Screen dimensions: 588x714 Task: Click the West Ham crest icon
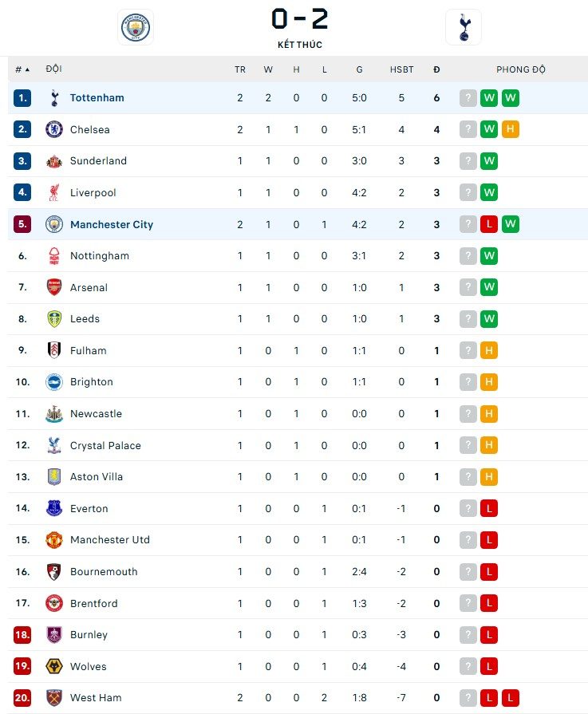54,698
